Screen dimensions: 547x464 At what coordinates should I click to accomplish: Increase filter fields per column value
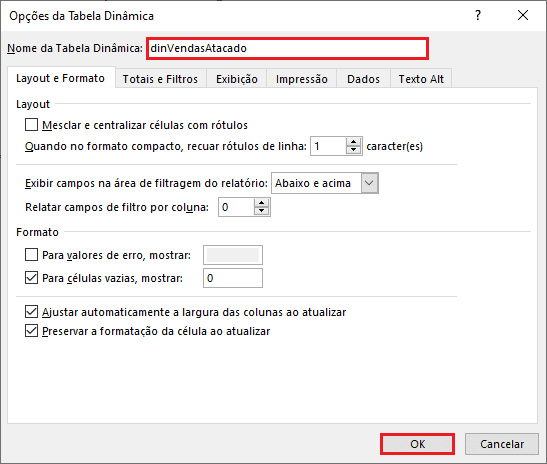click(261, 203)
